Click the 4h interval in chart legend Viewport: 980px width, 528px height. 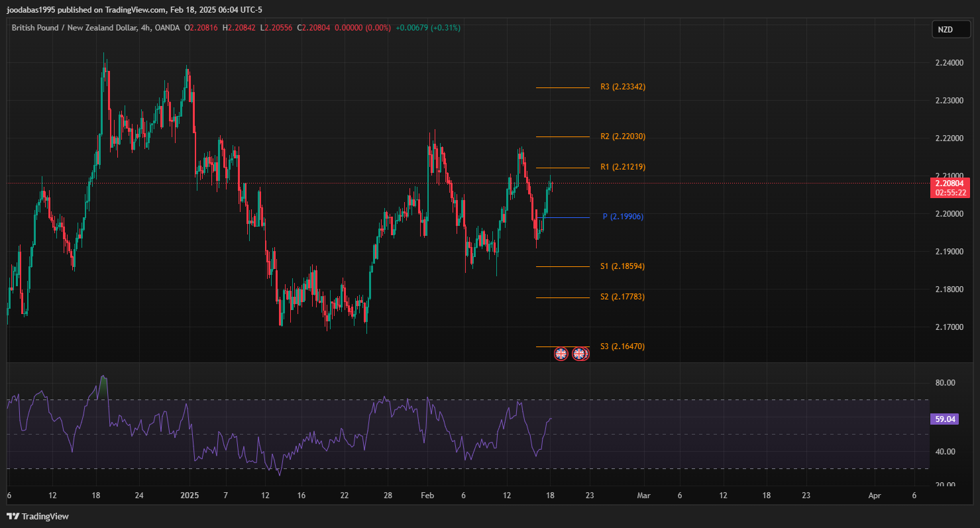(145, 28)
